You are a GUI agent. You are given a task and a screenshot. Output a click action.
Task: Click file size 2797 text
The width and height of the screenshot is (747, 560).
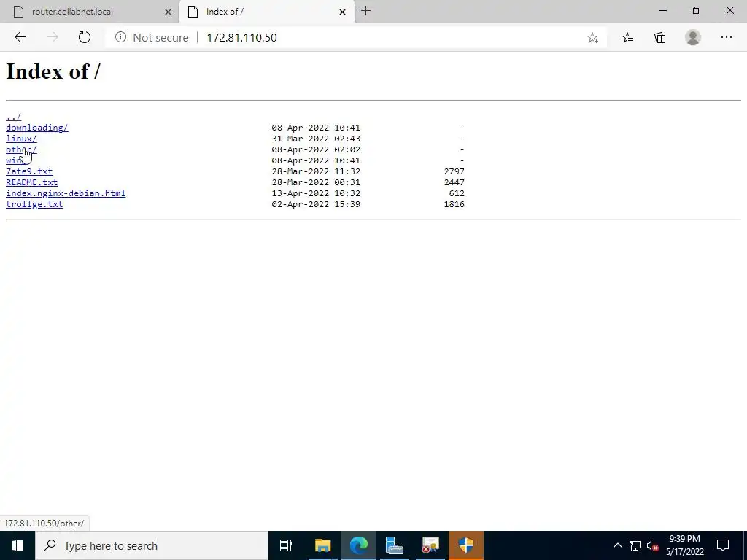[454, 171]
